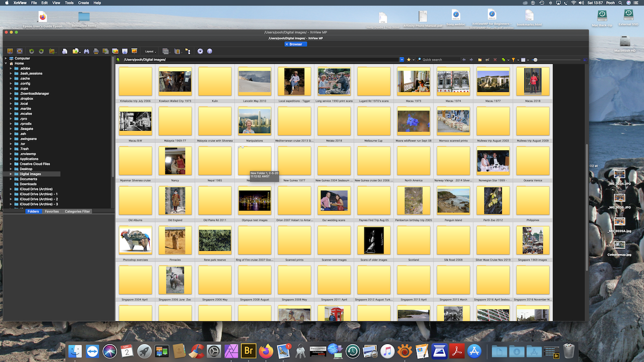The image size is (644, 362).
Task: Open the About help question-mark icon
Action: 210,51
